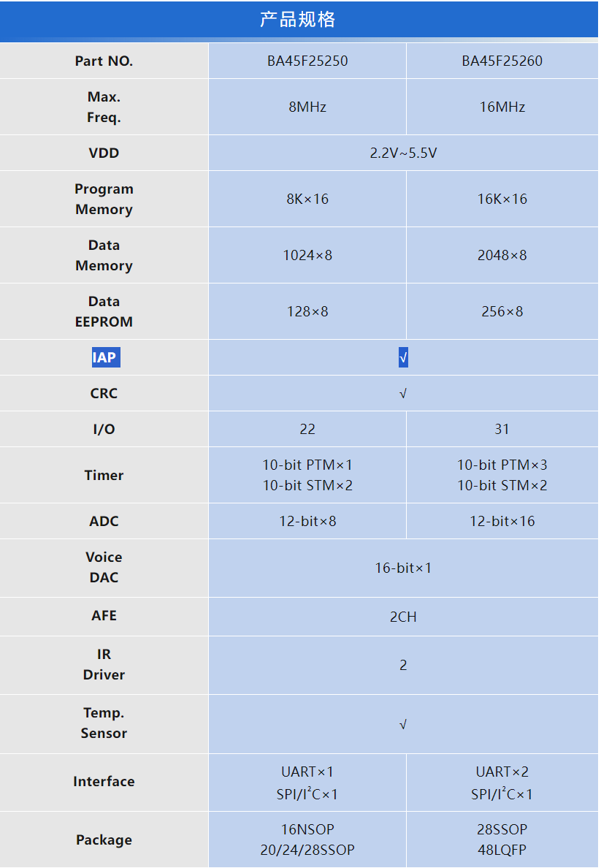This screenshot has width=601, height=868.
Task: Select the highlighted IAP row label
Action: tap(104, 357)
